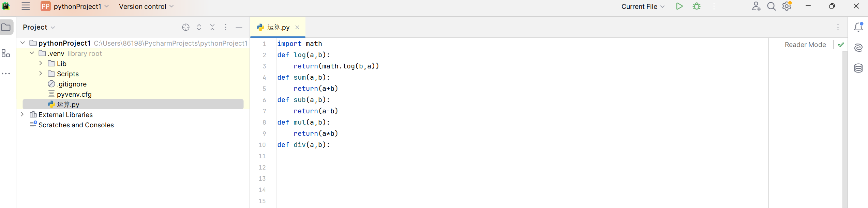The image size is (868, 208).
Task: Expand the Lib folder
Action: pyautogui.click(x=41, y=63)
